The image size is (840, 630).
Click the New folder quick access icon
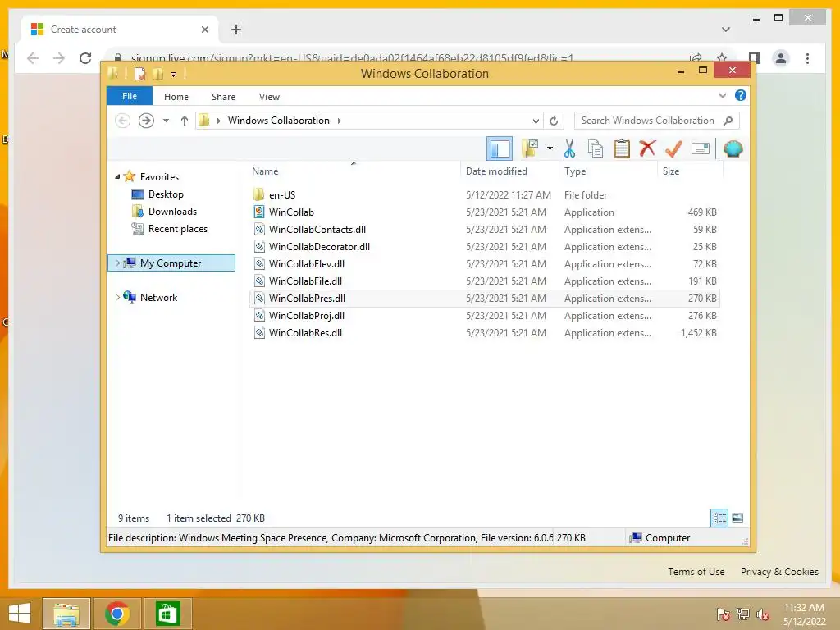pos(158,74)
